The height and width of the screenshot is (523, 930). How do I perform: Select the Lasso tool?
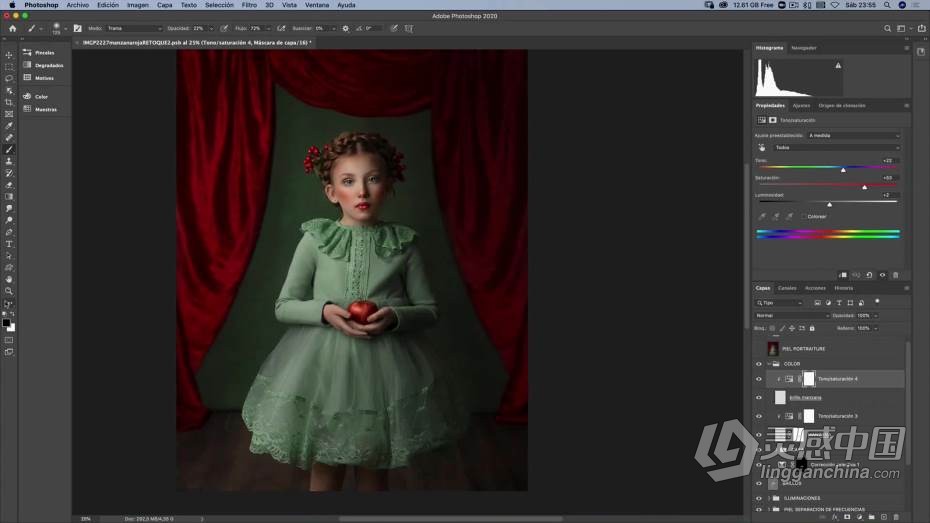(9, 79)
